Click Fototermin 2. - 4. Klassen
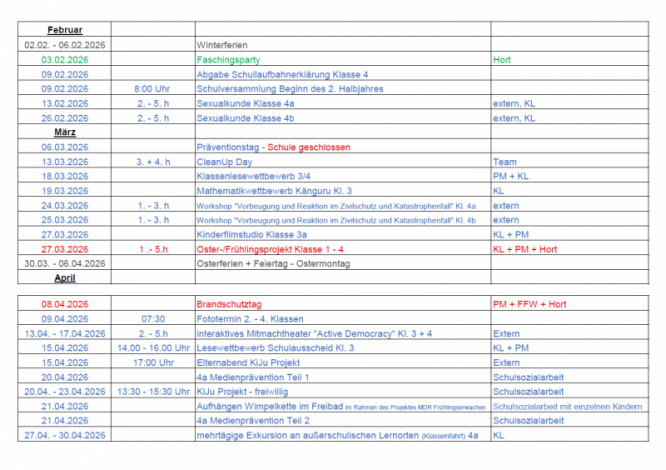The width and height of the screenshot is (666, 470). tap(250, 319)
